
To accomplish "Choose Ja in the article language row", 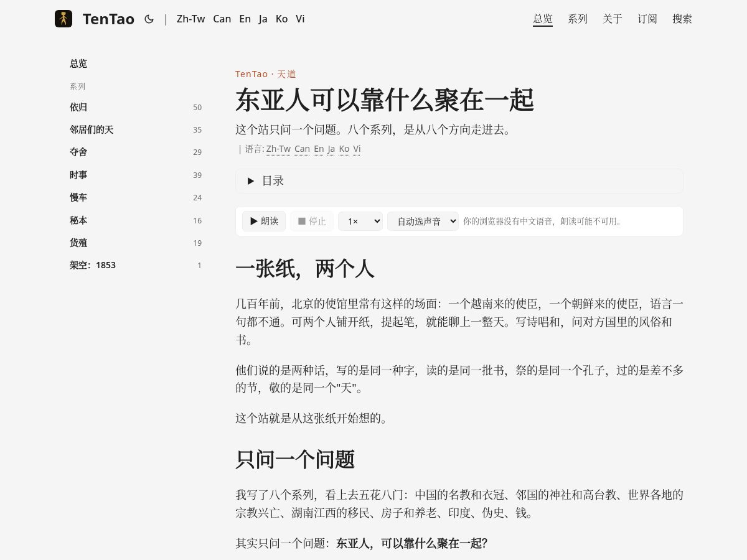I will click(x=332, y=149).
